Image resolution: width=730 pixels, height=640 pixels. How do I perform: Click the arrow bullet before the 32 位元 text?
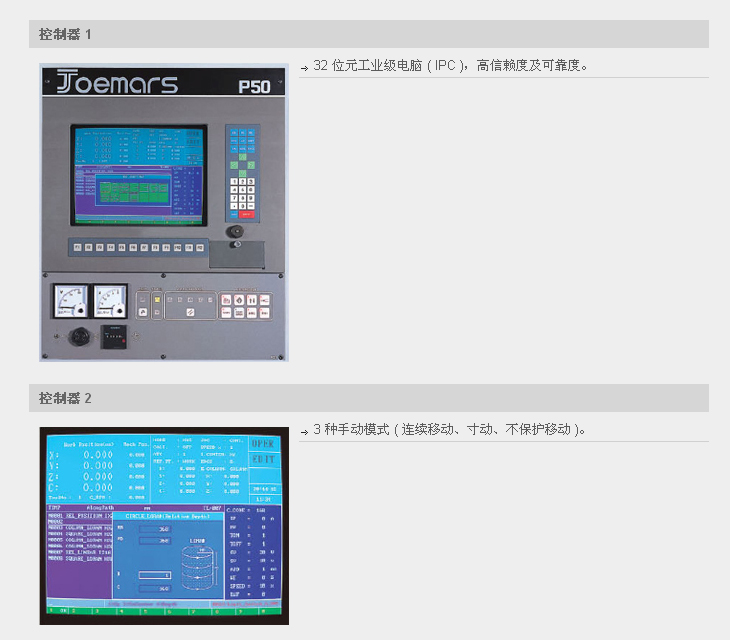point(304,67)
